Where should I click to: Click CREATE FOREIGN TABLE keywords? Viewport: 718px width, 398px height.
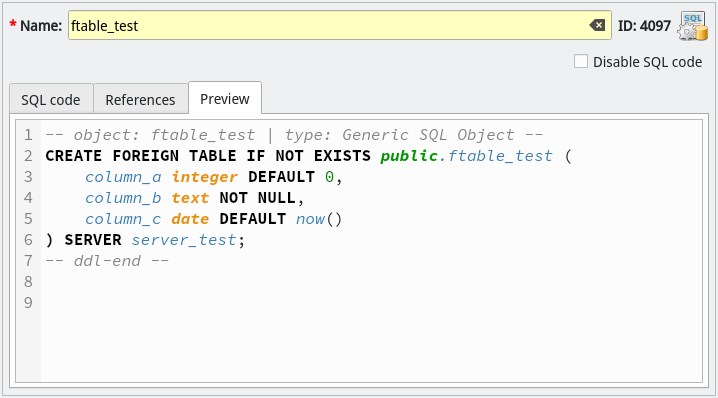(141, 156)
